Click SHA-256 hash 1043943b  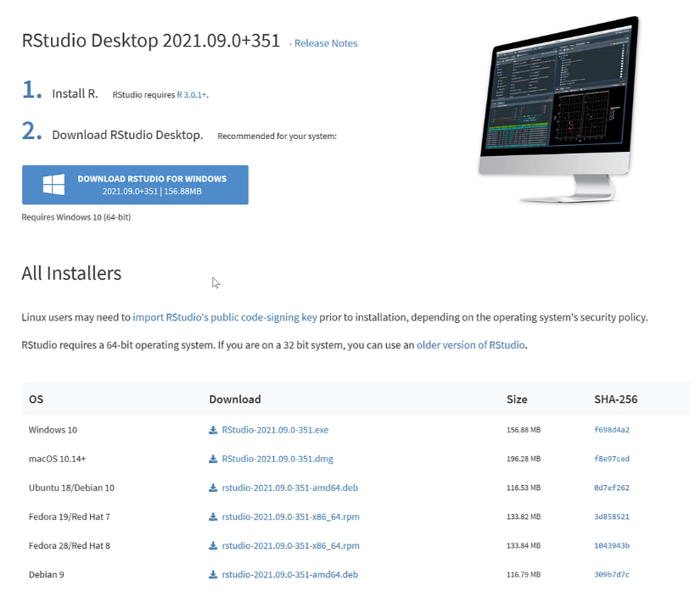click(612, 546)
